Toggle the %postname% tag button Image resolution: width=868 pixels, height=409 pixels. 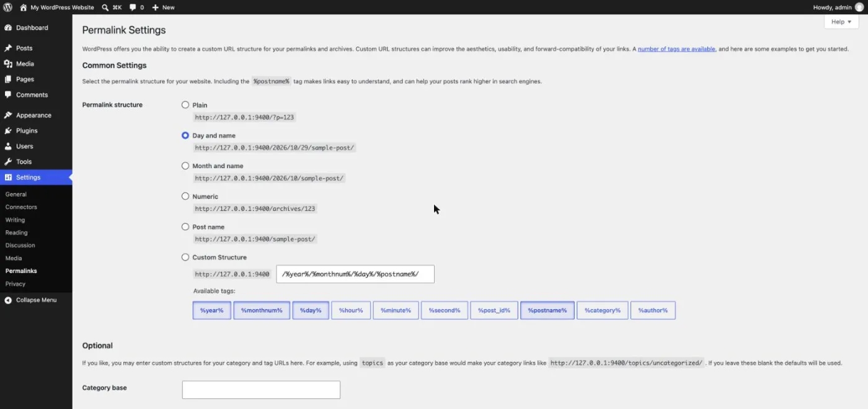click(x=547, y=310)
